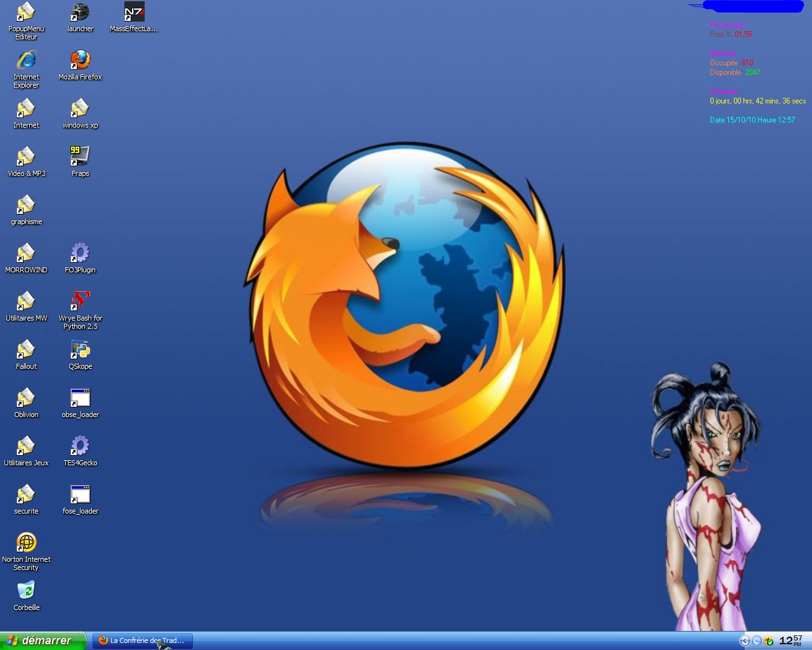Click the démarrer Start button
812x650 pixels.
42,640
